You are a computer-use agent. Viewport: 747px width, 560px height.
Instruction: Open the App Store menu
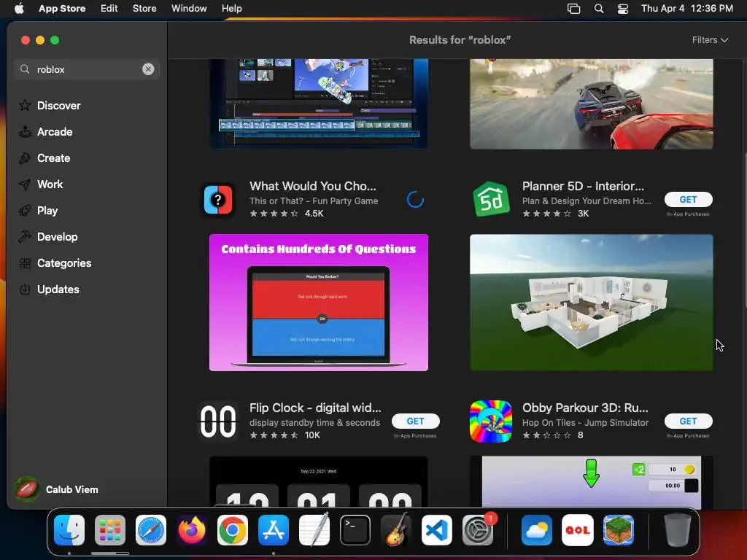[x=62, y=8]
